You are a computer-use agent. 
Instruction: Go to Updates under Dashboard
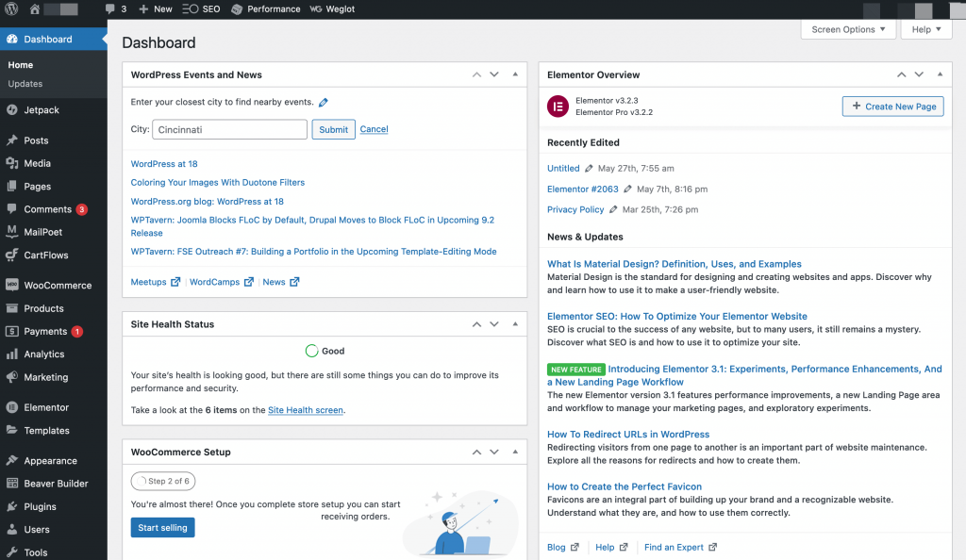(x=25, y=84)
